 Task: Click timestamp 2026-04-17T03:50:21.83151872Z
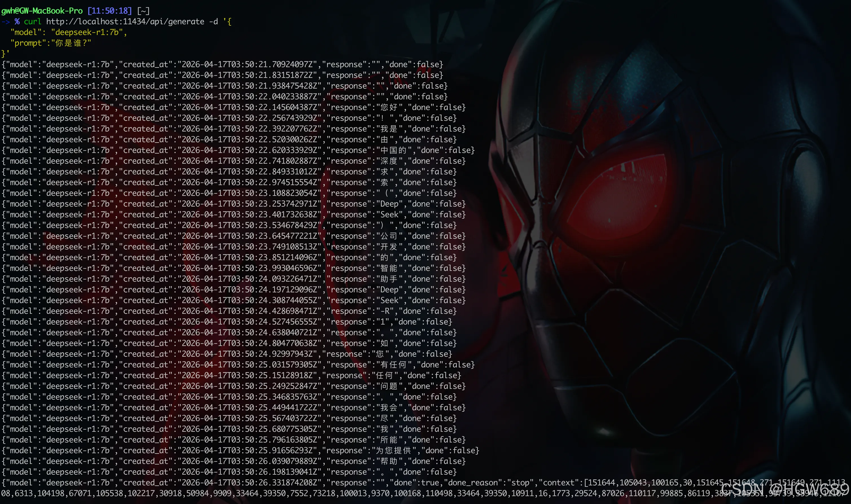247,75
